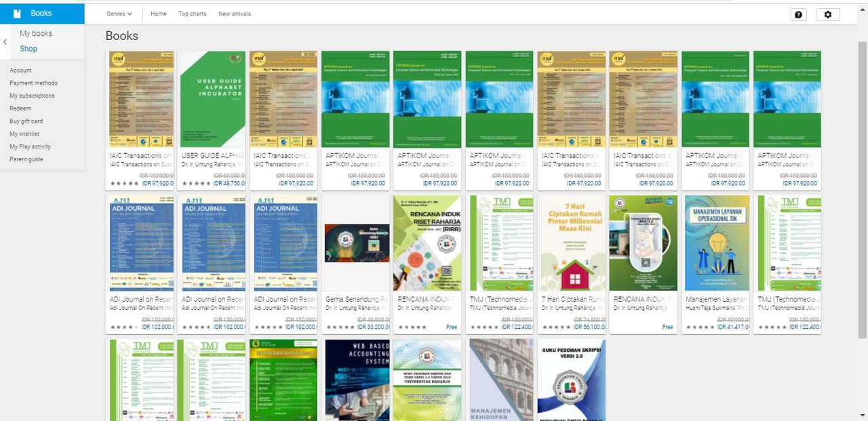
Task: Expand the Genres dropdown
Action: click(x=119, y=14)
